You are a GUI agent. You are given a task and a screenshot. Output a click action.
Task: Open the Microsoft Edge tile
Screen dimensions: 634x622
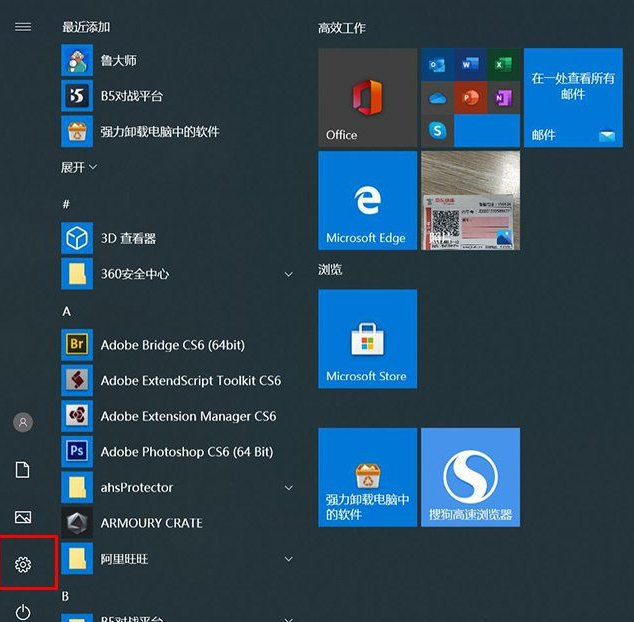[368, 201]
